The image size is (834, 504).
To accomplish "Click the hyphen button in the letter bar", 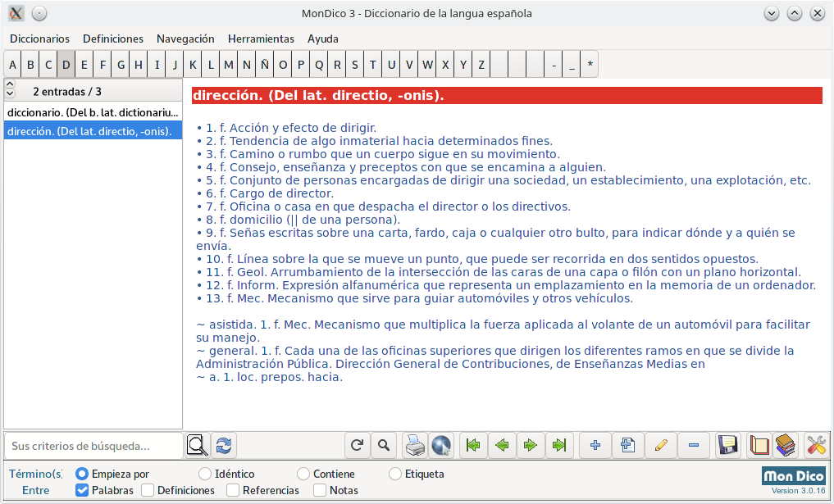I will click(x=554, y=65).
